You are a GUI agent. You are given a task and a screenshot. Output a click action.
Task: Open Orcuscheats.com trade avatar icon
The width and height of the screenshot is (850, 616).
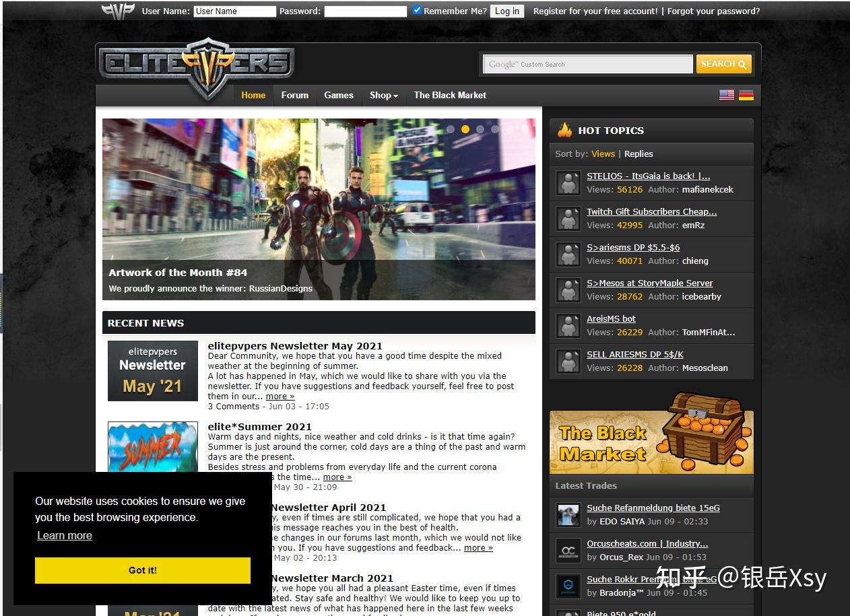[x=568, y=550]
